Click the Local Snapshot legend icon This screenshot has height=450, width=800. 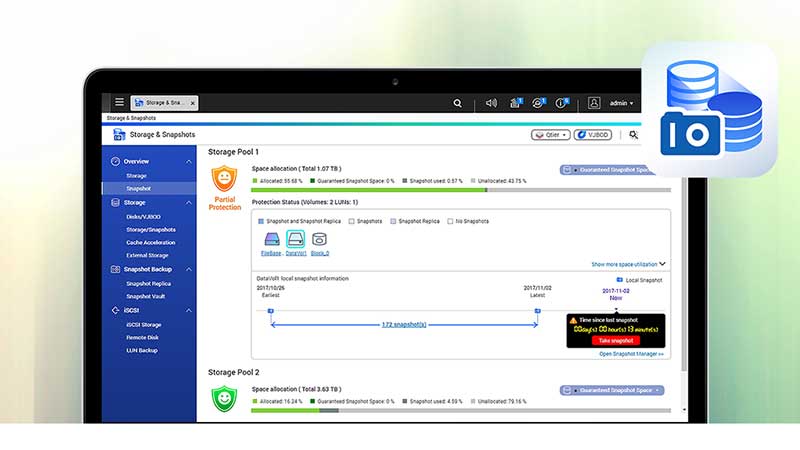(x=619, y=280)
